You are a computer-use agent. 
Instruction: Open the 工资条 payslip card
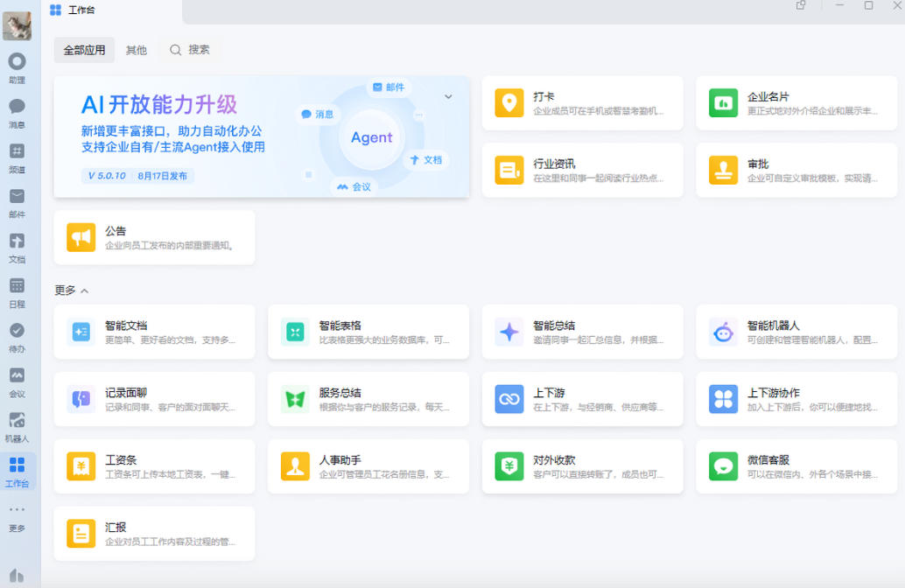(154, 466)
